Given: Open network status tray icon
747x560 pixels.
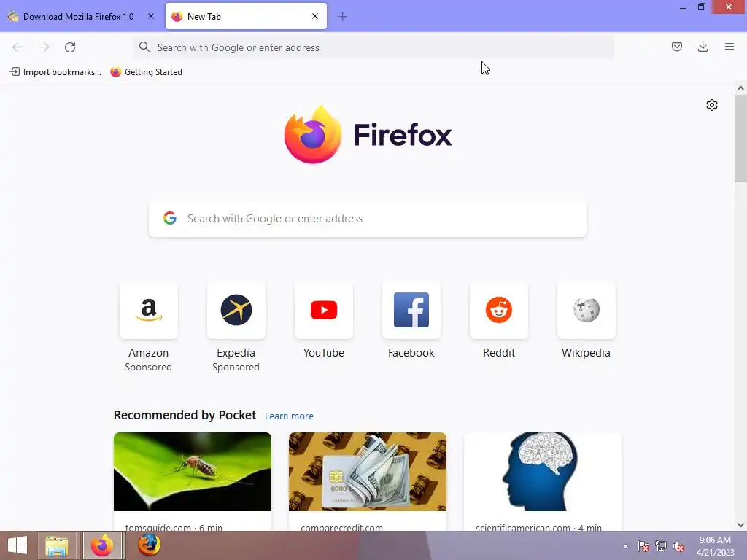Looking at the screenshot, I should coord(661,546).
